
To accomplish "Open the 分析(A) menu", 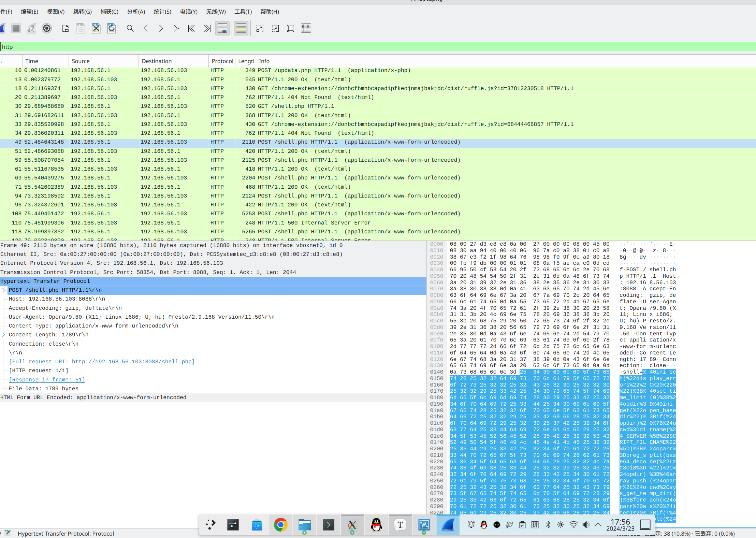I will click(136, 12).
